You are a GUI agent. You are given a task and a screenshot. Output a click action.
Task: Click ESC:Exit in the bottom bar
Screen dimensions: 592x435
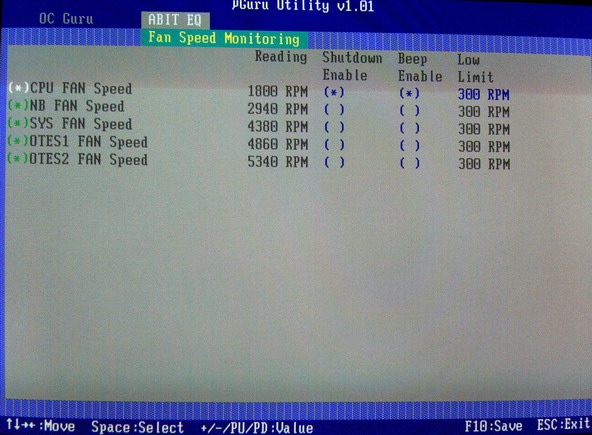point(563,424)
